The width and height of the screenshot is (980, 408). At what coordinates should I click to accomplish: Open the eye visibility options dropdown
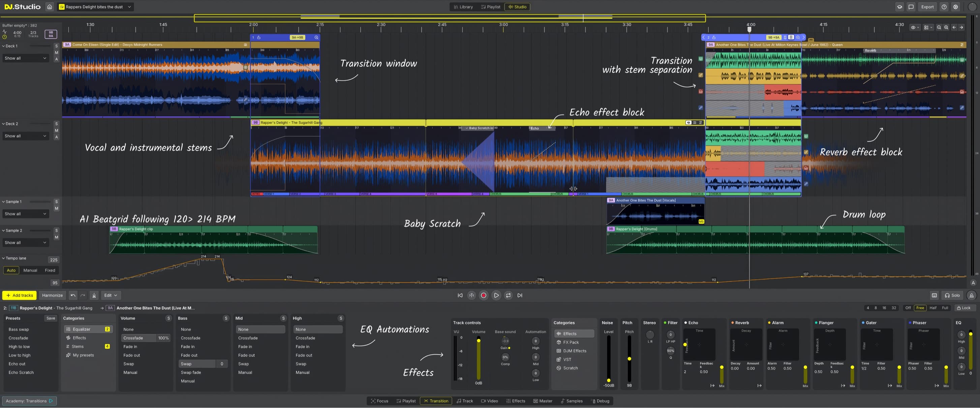[x=915, y=27]
